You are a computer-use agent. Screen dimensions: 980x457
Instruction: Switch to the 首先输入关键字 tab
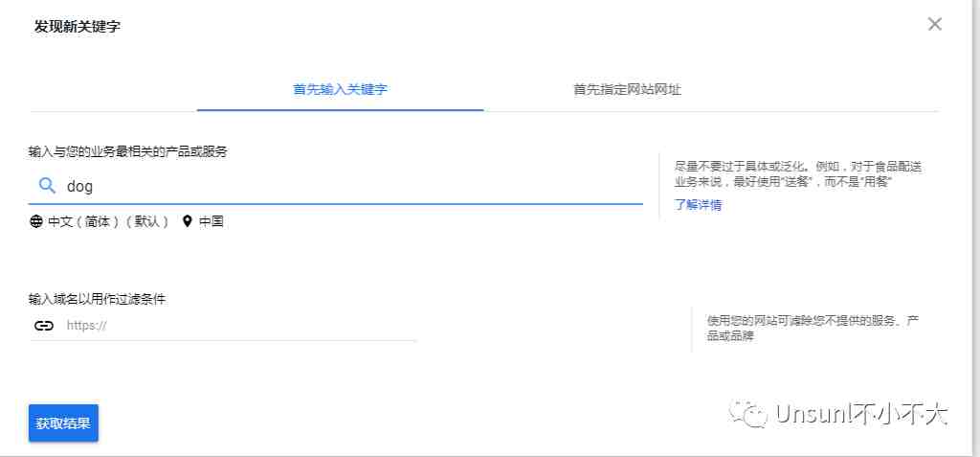340,89
